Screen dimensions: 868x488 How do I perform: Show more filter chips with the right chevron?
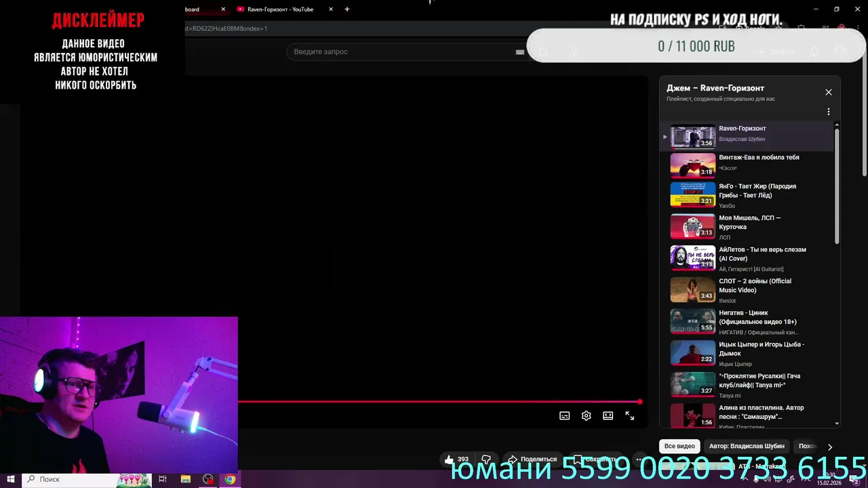tap(829, 447)
